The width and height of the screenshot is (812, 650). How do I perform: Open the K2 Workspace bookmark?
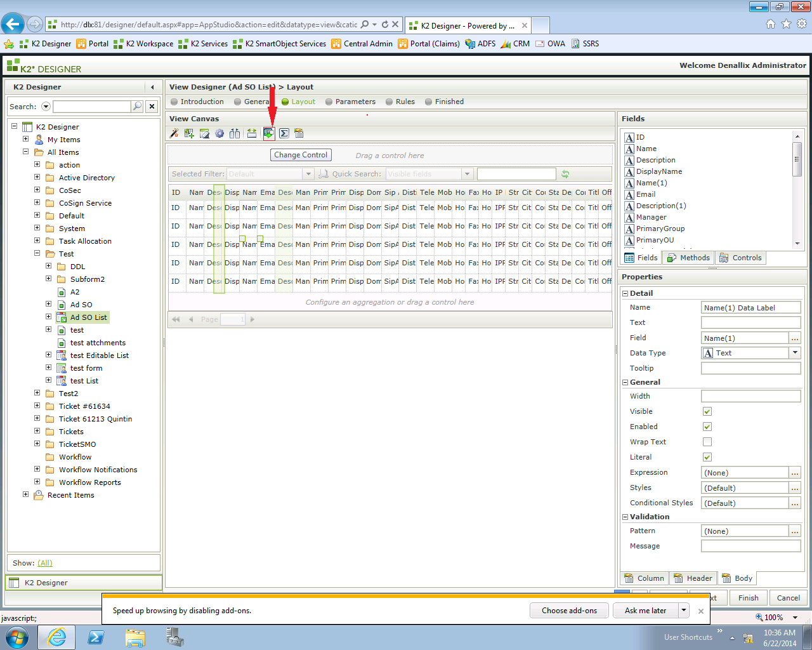click(143, 44)
